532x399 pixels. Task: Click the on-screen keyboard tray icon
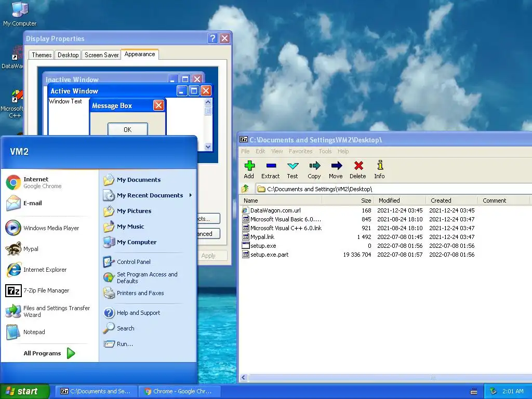click(474, 392)
